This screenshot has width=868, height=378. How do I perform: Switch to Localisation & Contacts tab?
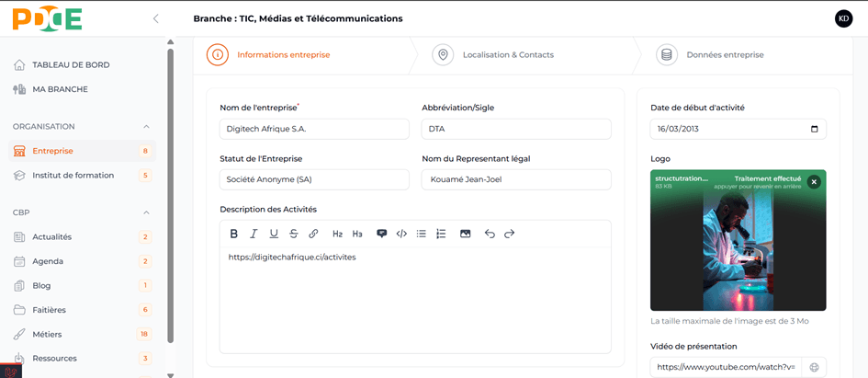(507, 55)
